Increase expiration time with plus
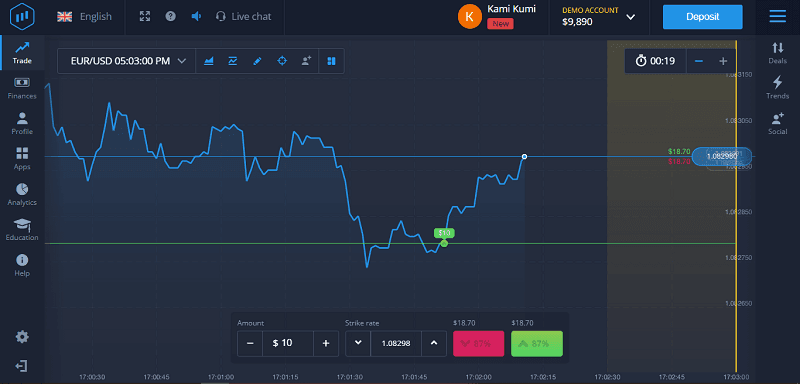Image resolution: width=800 pixels, height=384 pixels. click(x=723, y=61)
